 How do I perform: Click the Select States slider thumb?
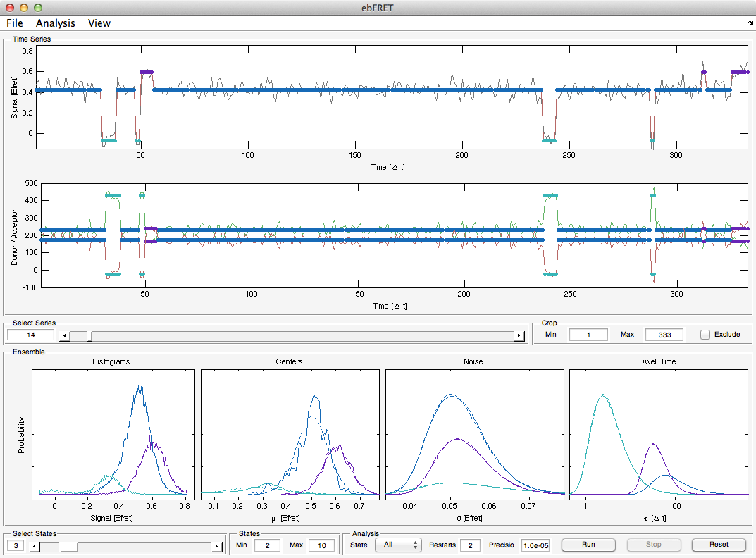coord(68,547)
